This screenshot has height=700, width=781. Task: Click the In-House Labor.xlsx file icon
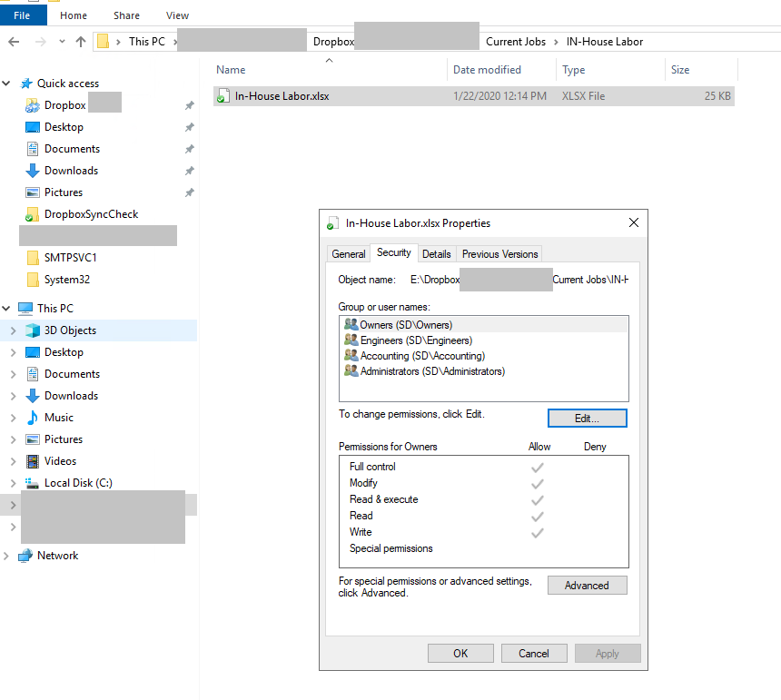tap(223, 95)
